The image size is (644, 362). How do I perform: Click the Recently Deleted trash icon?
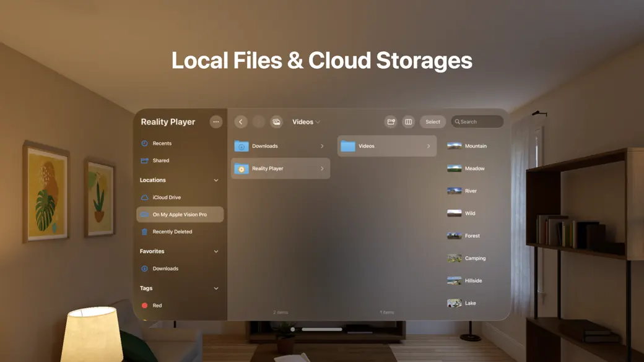click(144, 232)
